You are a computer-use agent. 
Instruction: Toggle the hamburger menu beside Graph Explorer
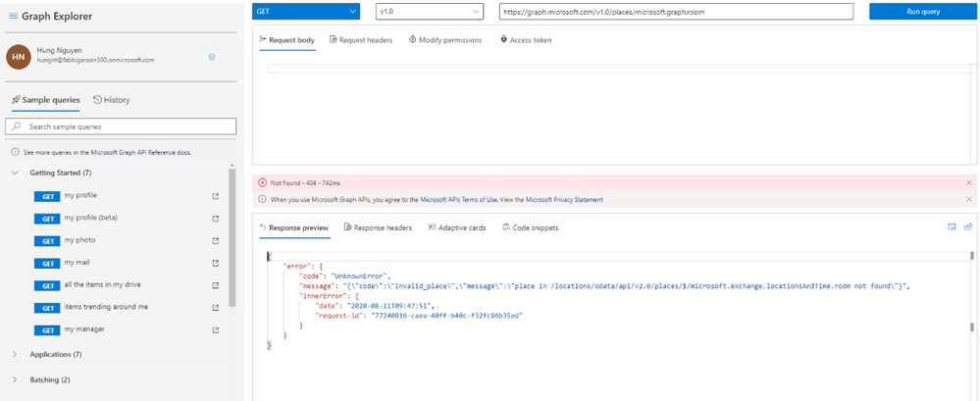14,17
